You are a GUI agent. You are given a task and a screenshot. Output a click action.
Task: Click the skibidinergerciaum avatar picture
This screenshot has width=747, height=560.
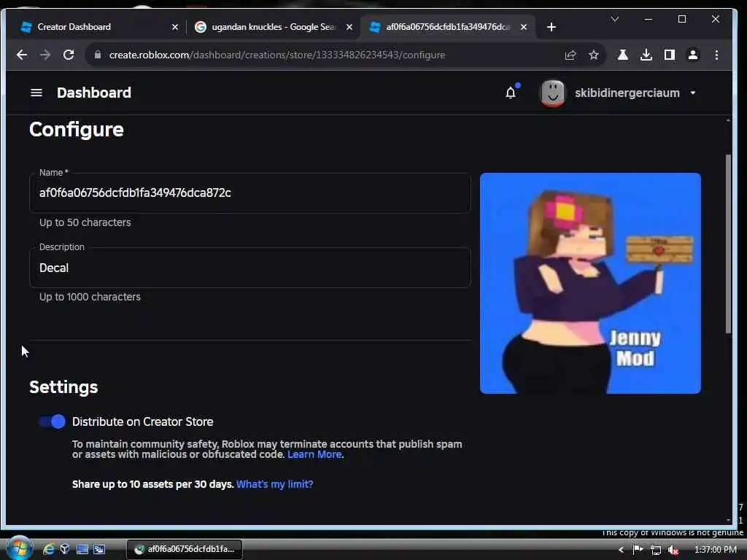[552, 93]
